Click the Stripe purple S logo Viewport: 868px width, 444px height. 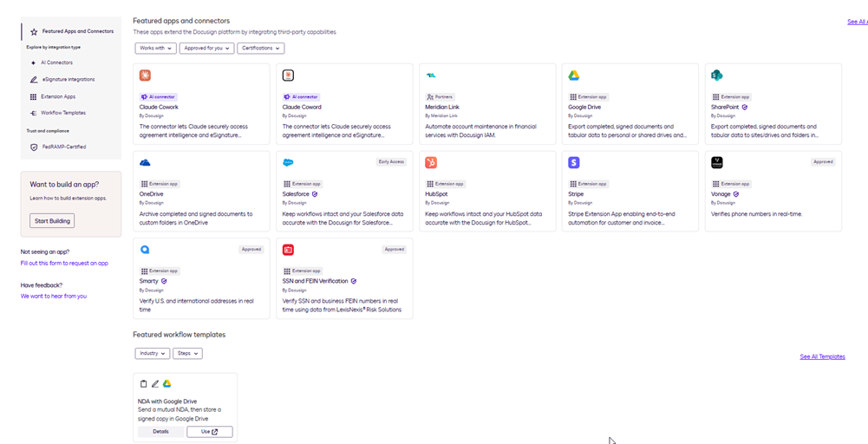pyautogui.click(x=573, y=162)
